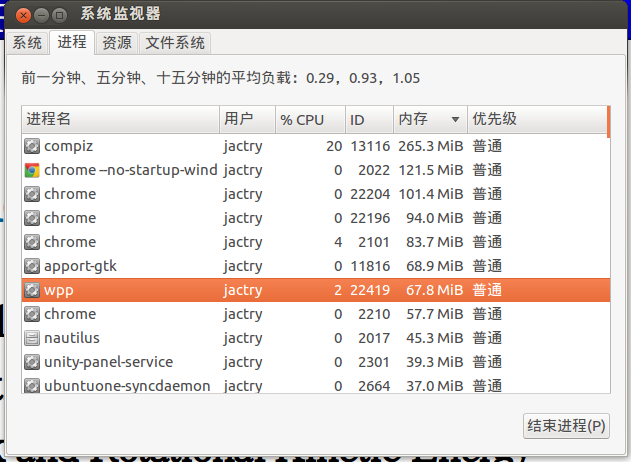This screenshot has height=462, width=631.
Task: Click 普通 priority in the wpp row
Action: [x=487, y=290]
